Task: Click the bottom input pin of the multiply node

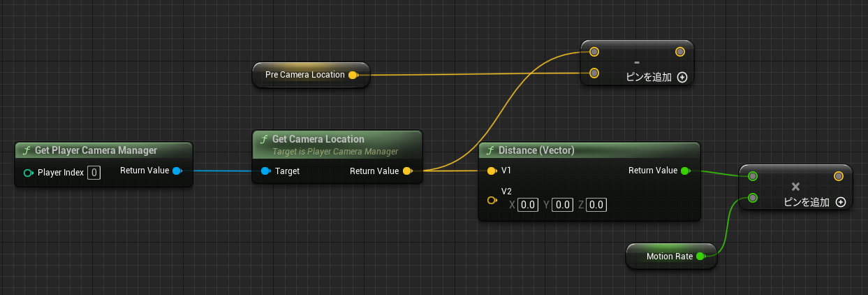Action: [x=753, y=198]
